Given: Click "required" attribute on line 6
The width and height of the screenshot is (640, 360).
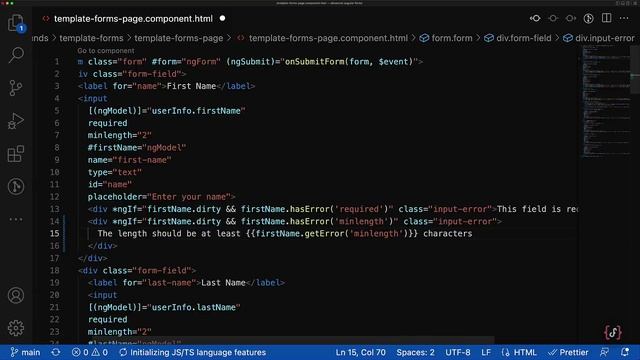Looking at the screenshot, I should click(x=107, y=123).
